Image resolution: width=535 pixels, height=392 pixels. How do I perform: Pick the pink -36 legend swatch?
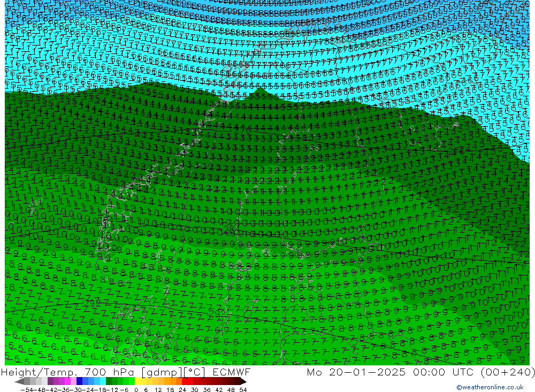click(67, 381)
